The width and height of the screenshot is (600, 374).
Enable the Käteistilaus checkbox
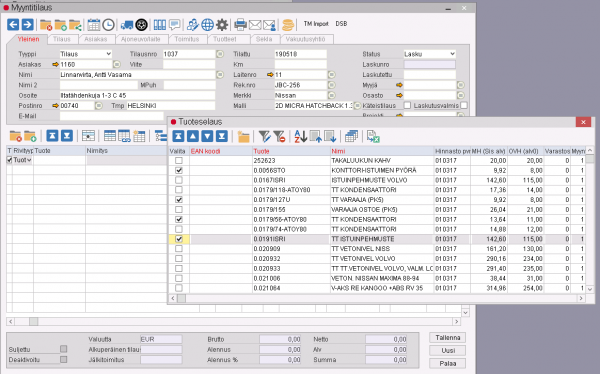[408, 105]
